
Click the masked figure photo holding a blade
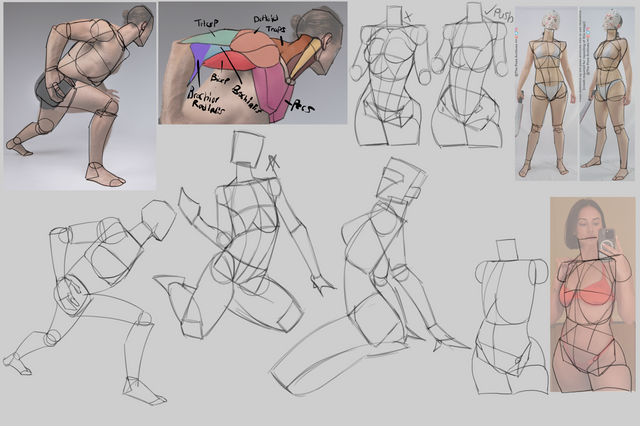pyautogui.click(x=546, y=93)
